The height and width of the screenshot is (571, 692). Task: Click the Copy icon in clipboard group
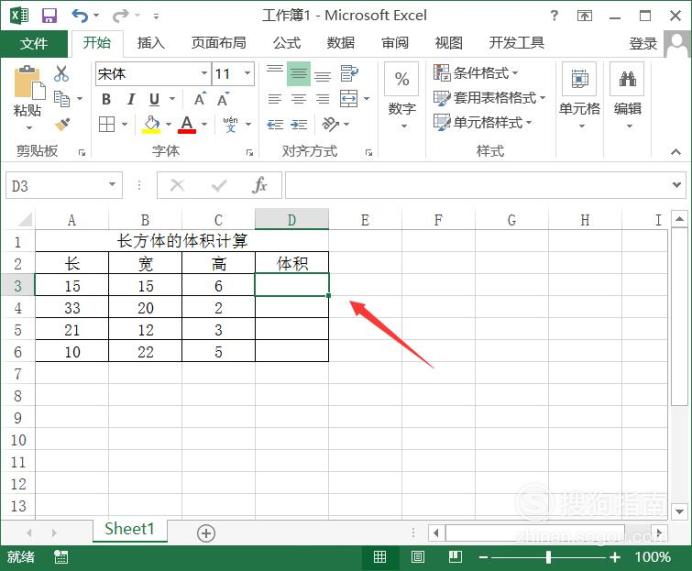coord(62,99)
